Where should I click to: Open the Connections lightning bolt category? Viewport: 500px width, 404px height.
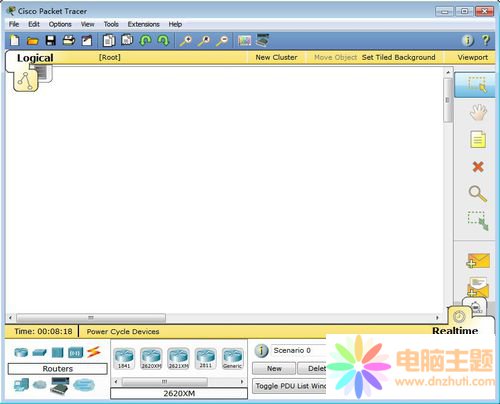pyautogui.click(x=94, y=352)
